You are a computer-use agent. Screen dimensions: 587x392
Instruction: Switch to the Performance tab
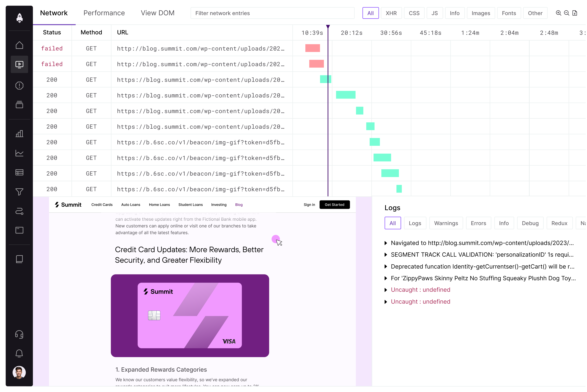coord(104,13)
